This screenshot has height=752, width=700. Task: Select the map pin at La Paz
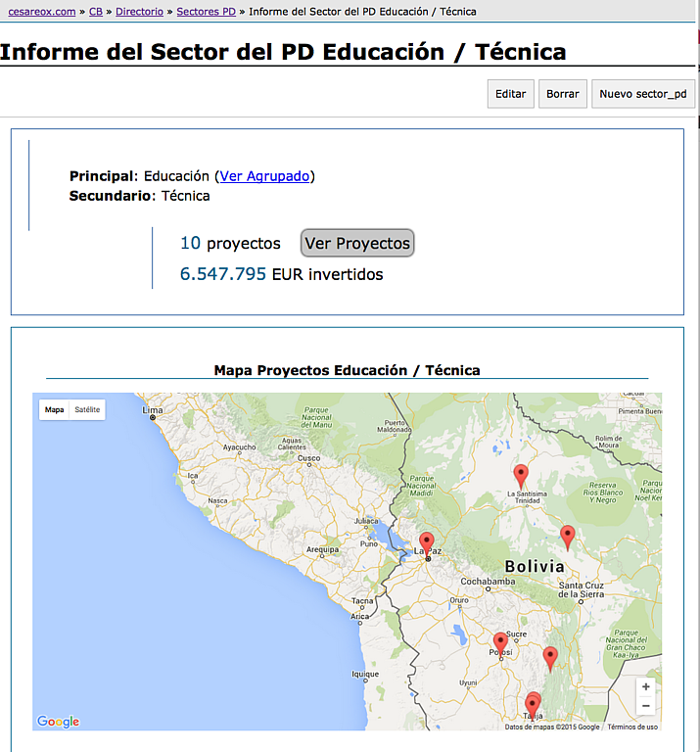[x=427, y=542]
